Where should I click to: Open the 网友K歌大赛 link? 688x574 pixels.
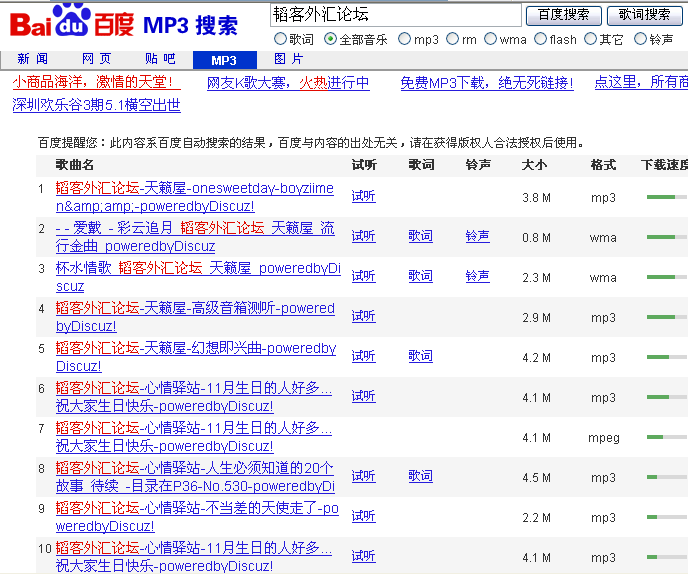[288, 83]
